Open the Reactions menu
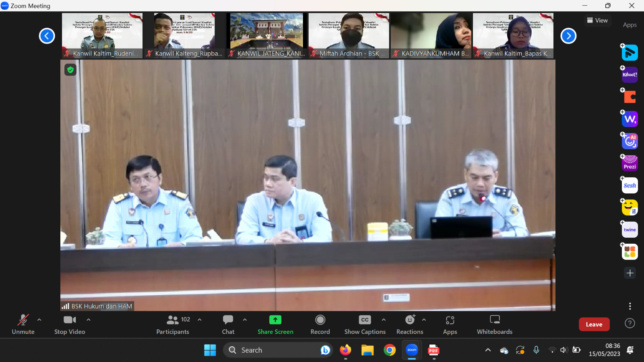The height and width of the screenshot is (362, 644). (x=410, y=324)
